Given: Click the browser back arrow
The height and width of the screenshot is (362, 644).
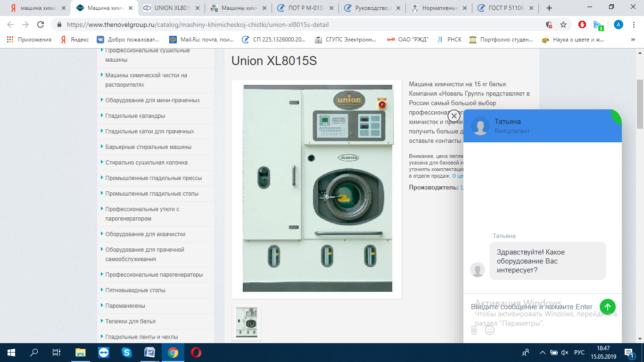Looking at the screenshot, I should pos(10,25).
